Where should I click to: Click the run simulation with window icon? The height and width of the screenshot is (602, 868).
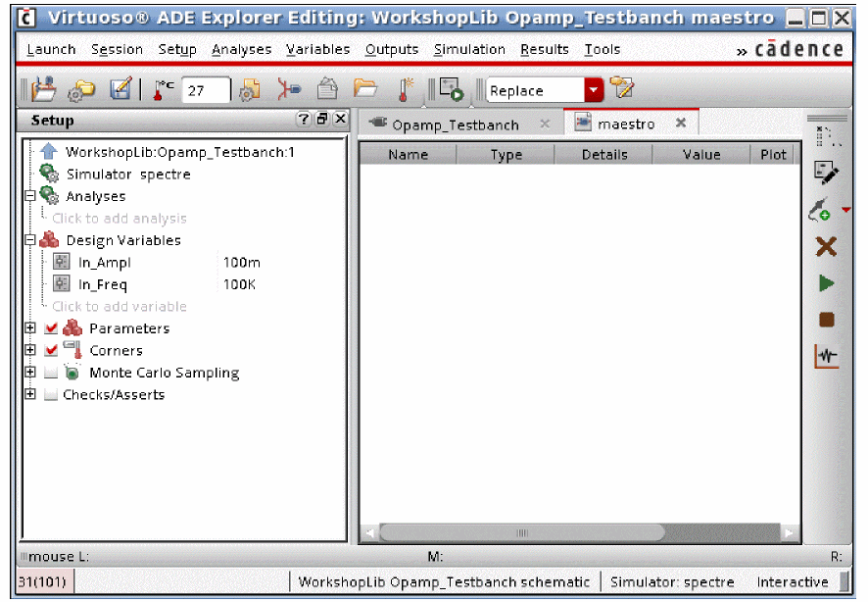[451, 90]
